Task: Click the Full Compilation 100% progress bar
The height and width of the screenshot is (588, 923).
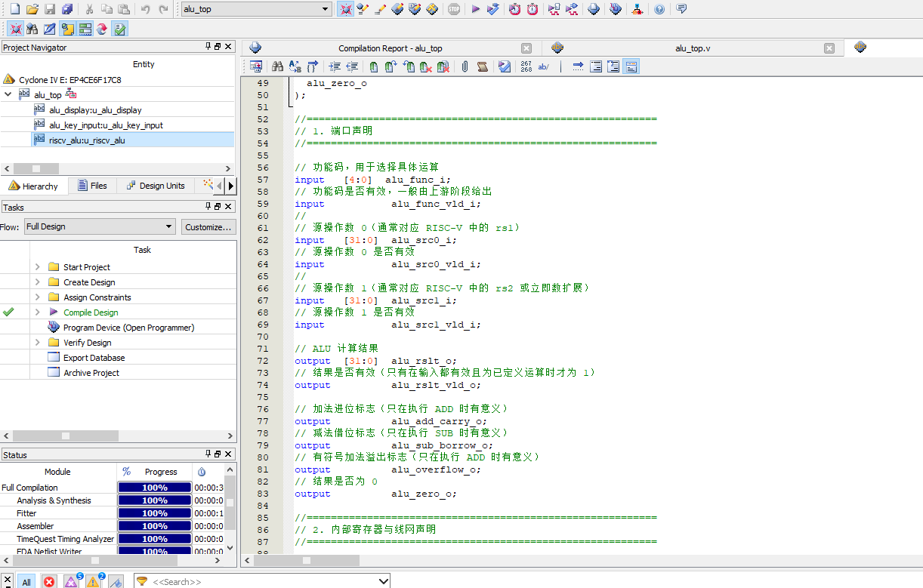Action: (154, 488)
